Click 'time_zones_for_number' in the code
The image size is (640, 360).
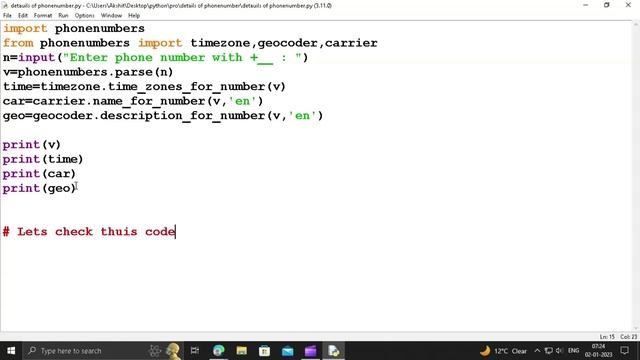click(x=187, y=87)
